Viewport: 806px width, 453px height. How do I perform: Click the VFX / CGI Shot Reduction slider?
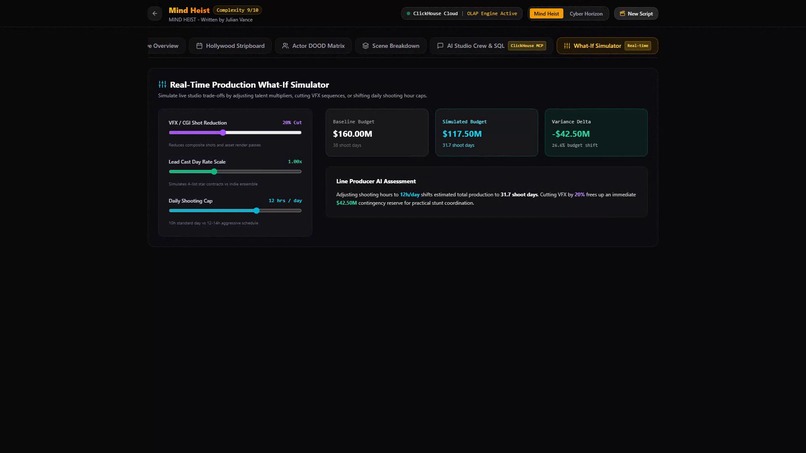coord(235,133)
